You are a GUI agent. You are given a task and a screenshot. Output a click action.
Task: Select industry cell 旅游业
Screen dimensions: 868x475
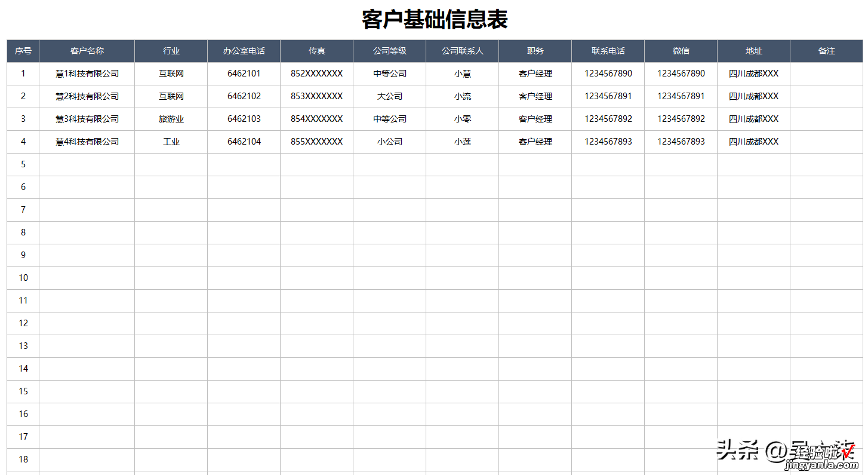point(171,119)
